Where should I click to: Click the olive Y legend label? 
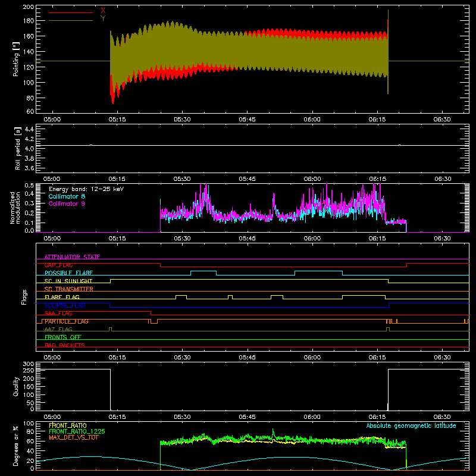tap(103, 18)
